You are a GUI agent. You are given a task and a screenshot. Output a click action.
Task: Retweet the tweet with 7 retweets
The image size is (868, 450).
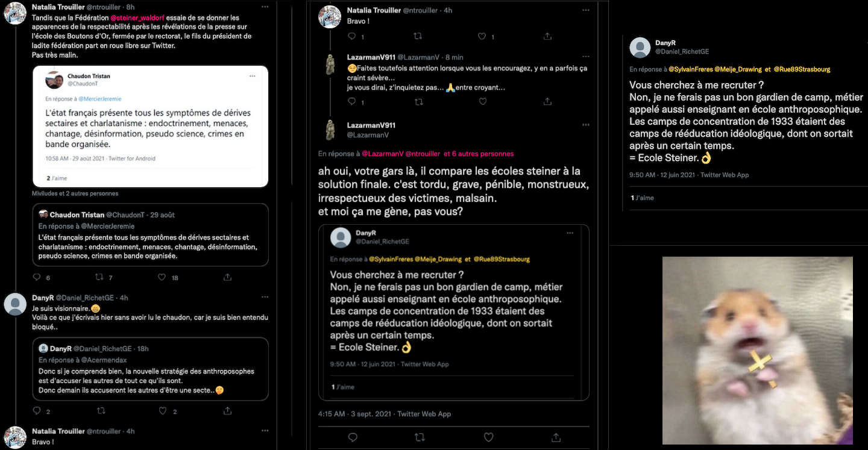(99, 277)
